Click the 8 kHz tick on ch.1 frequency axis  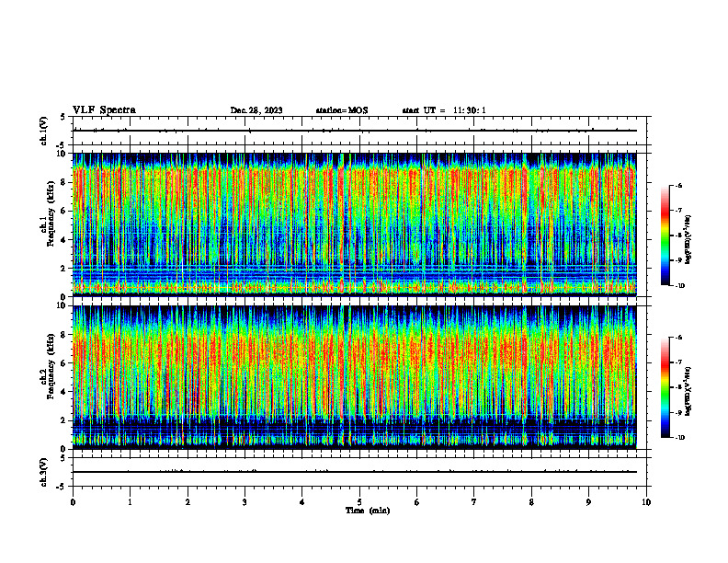64,182
